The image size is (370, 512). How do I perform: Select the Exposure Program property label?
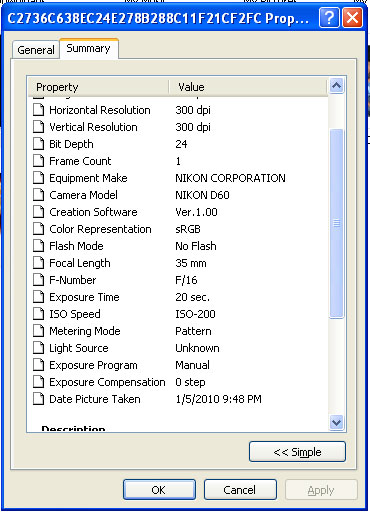pyautogui.click(x=93, y=365)
